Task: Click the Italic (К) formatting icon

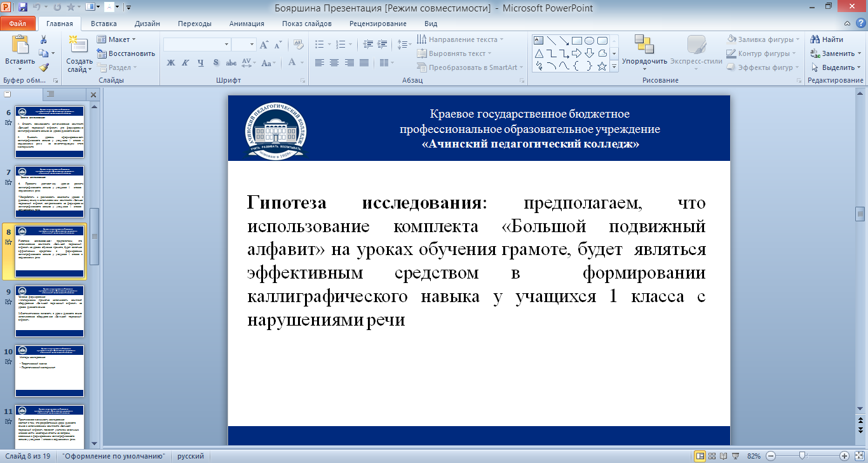Action: [x=185, y=63]
